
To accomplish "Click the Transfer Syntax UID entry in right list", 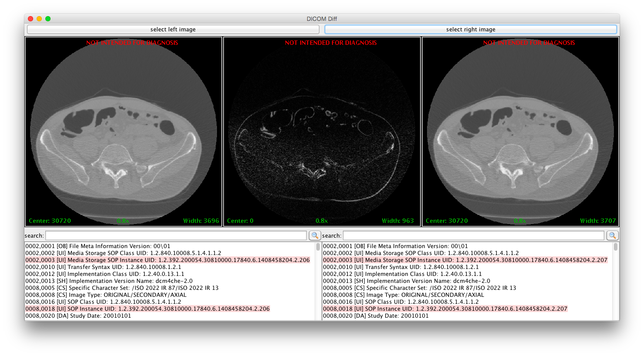I will [383, 267].
